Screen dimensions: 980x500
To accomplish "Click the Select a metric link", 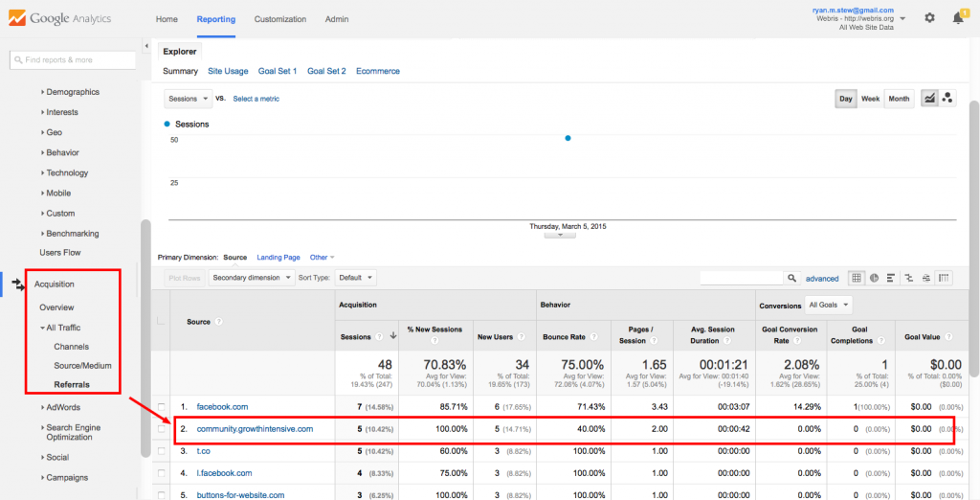I will click(x=256, y=99).
